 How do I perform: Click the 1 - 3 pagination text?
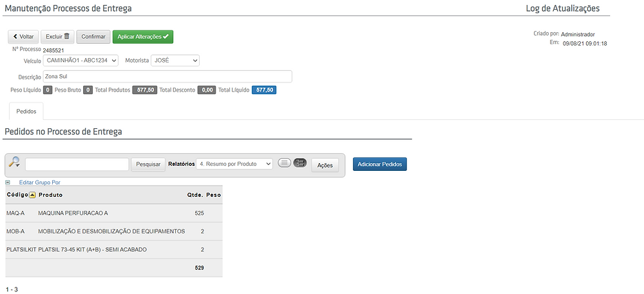[x=12, y=289]
